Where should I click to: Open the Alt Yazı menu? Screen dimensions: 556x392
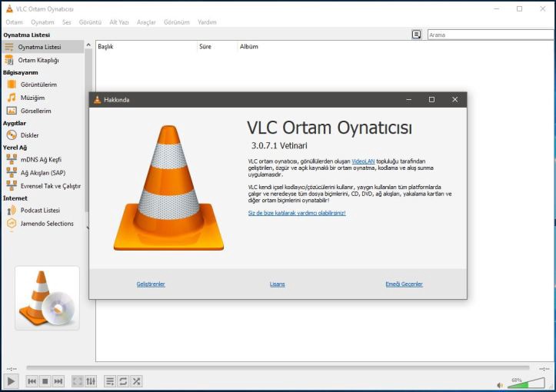[118, 22]
